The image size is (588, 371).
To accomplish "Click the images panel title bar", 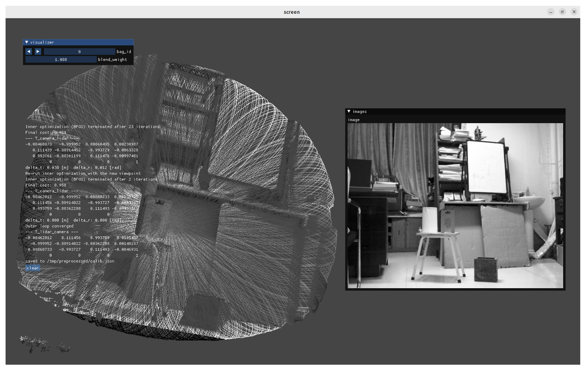I will 454,111.
